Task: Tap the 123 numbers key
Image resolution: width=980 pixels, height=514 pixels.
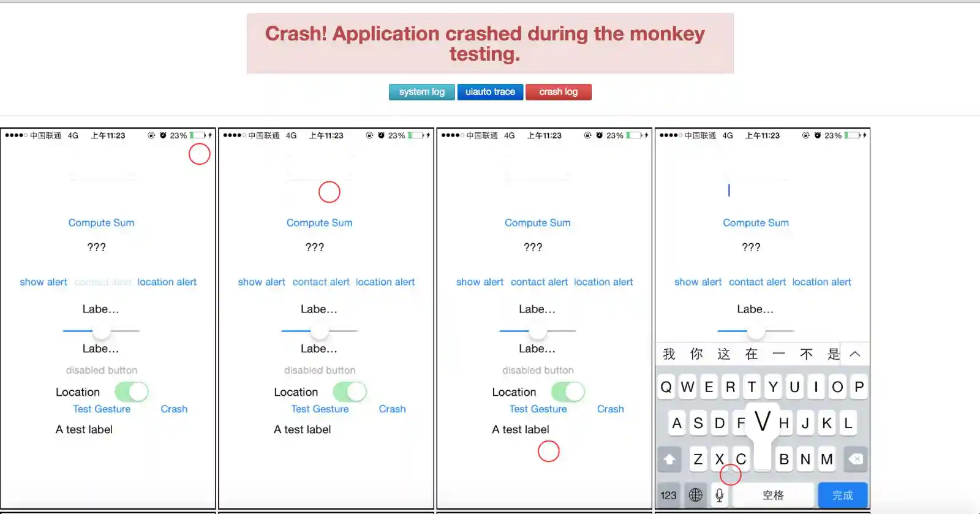Action: click(669, 495)
